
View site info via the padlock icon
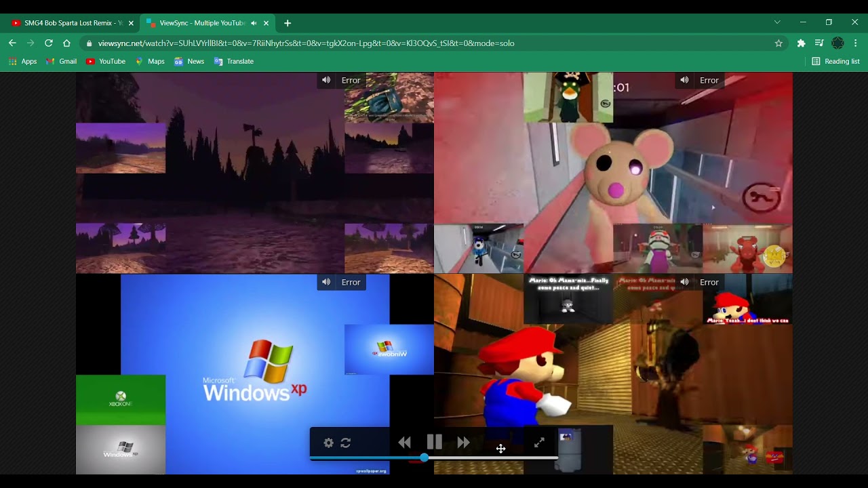89,43
